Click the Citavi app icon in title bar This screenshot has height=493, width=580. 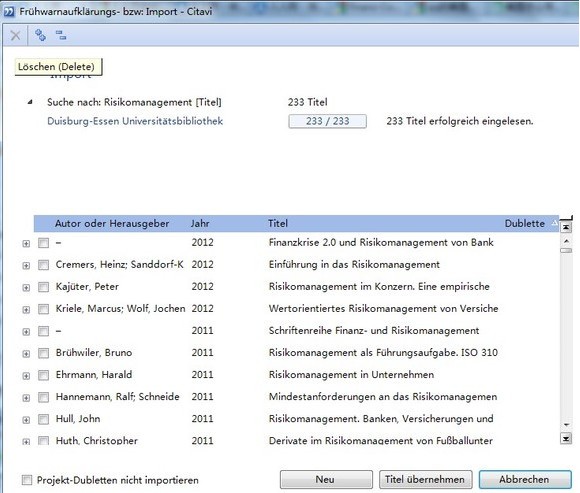9,11
